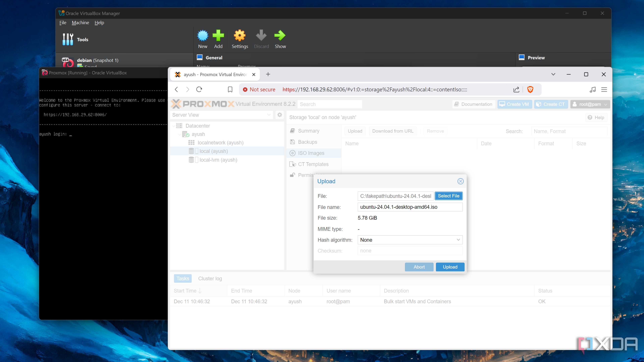This screenshot has width=644, height=362.
Task: Click the New VM icon in VirtualBox Manager
Action: pyautogui.click(x=202, y=39)
